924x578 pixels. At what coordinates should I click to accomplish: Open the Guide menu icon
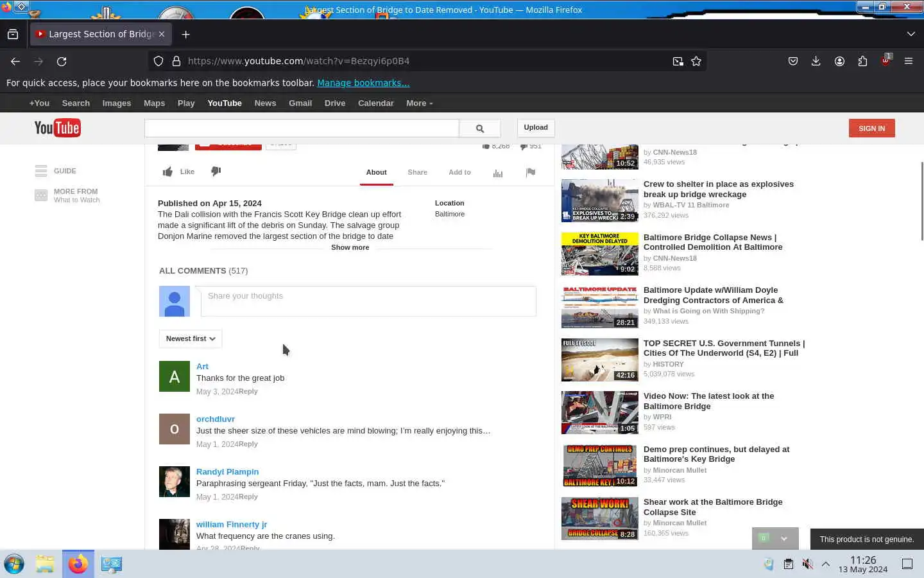41,171
